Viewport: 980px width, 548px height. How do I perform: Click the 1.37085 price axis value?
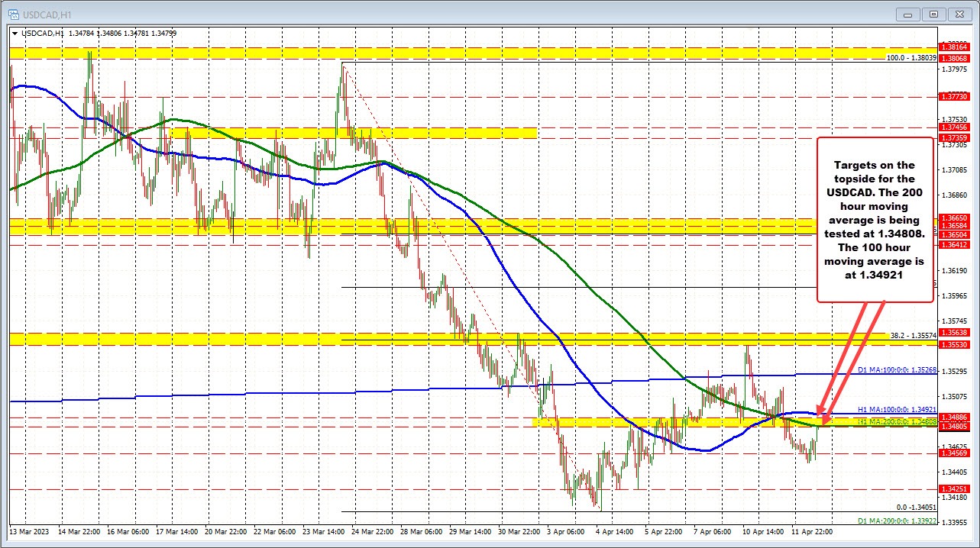[955, 169]
